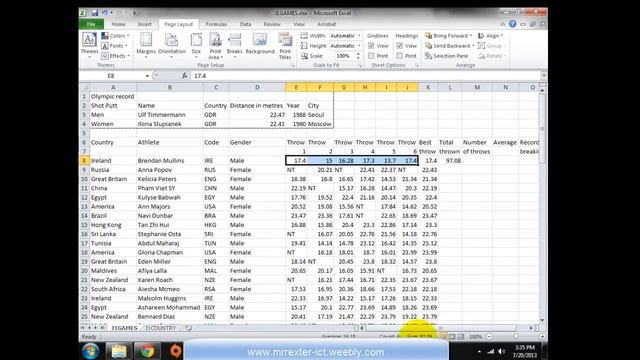
Task: Toggle Headings Print checkbox
Action: point(400,56)
